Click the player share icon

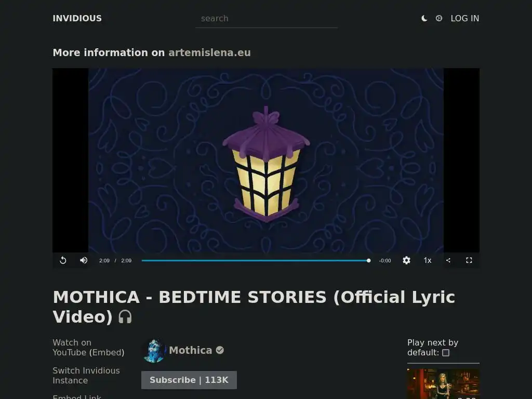[x=448, y=260]
